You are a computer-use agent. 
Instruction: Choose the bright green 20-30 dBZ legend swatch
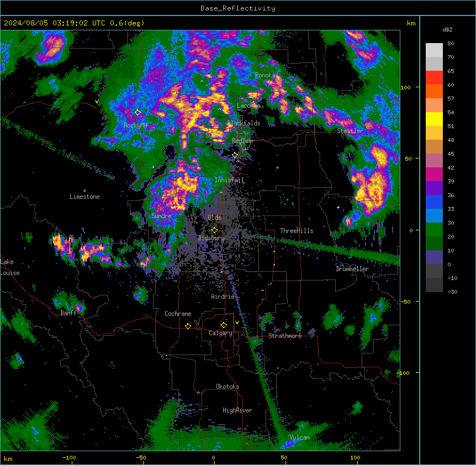pos(434,230)
